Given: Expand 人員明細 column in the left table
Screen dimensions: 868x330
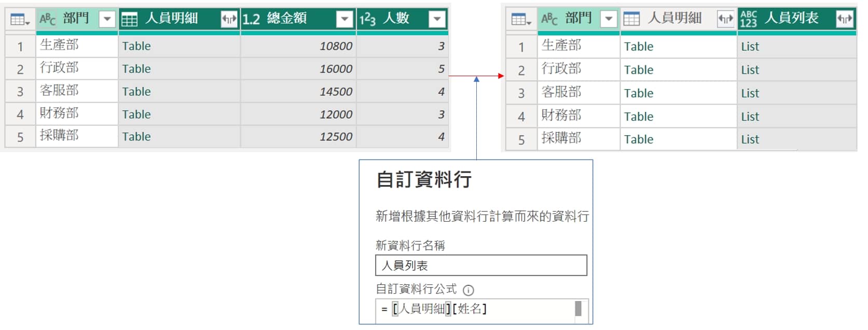Looking at the screenshot, I should tap(229, 20).
